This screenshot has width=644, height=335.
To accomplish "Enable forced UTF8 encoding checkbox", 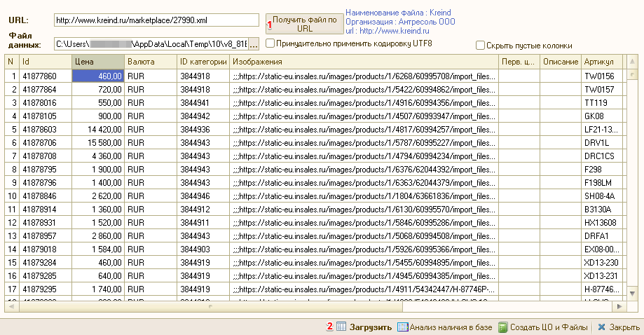I will (x=270, y=43).
